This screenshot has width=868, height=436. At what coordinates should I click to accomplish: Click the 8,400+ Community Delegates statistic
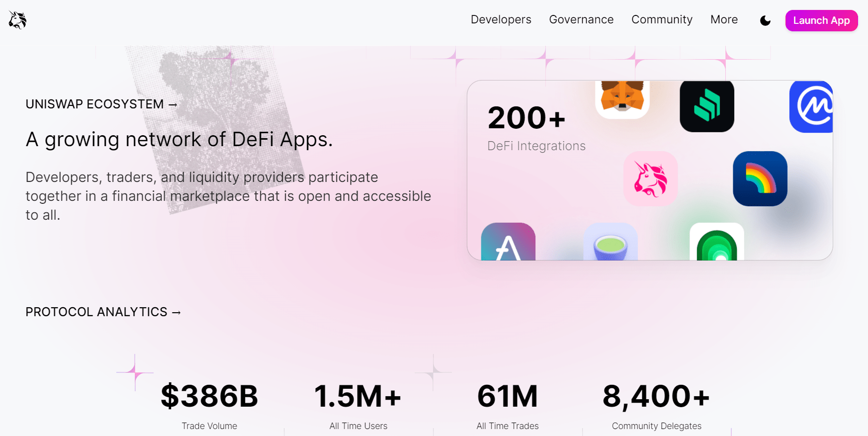656,397
